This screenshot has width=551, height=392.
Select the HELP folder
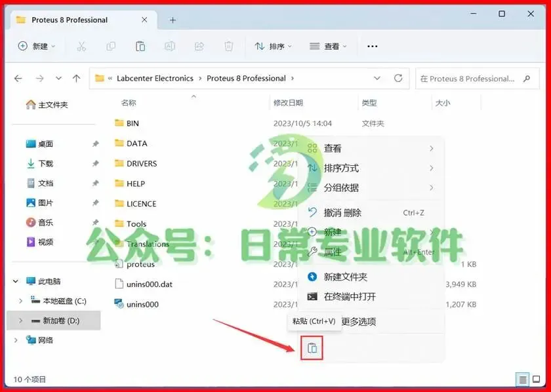click(130, 184)
